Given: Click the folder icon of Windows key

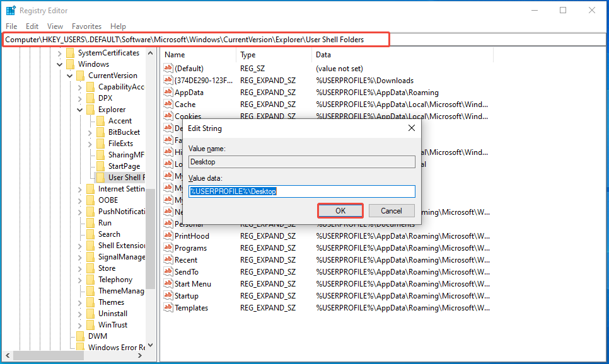Looking at the screenshot, I should pos(71,64).
